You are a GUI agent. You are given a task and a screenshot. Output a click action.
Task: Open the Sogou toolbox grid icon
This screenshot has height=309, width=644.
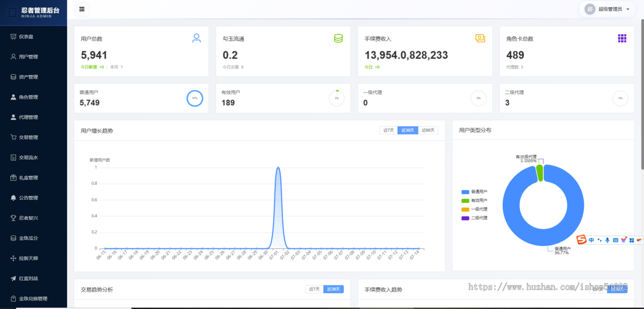tap(632, 240)
